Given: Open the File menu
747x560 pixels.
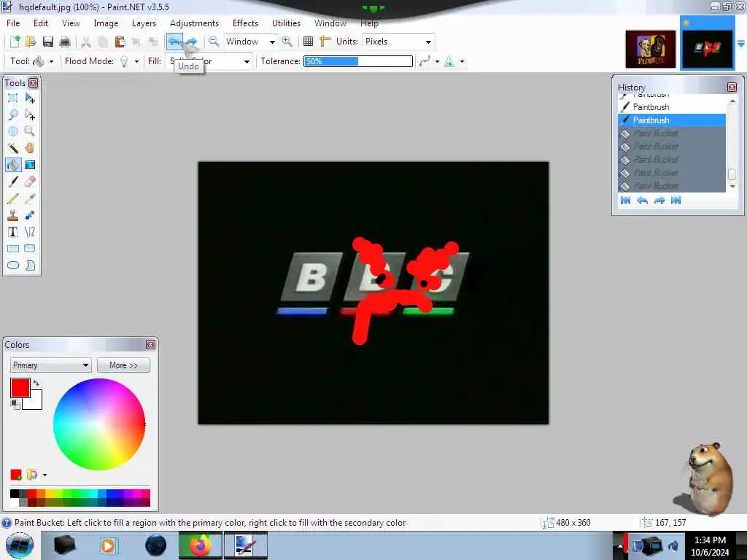Looking at the screenshot, I should (x=13, y=23).
